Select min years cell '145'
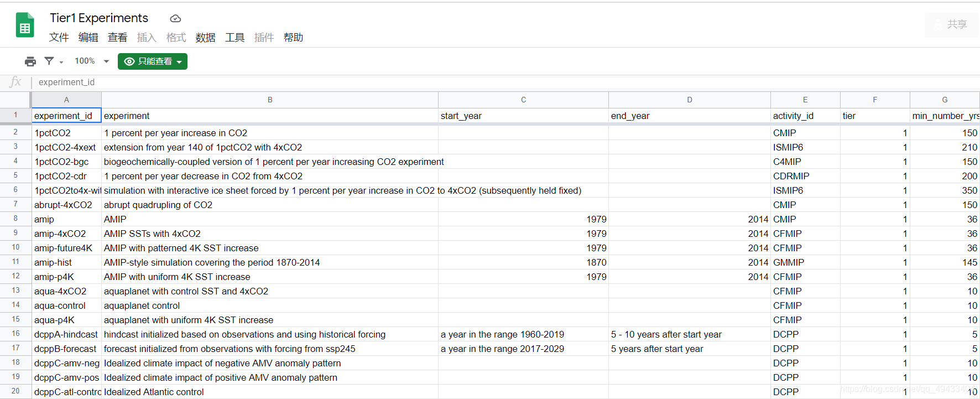The image size is (980, 399). coord(945,262)
